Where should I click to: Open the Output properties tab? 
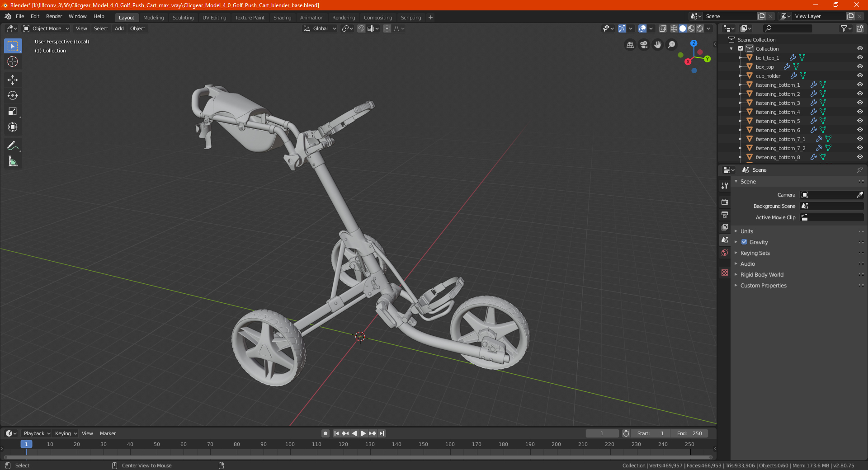pos(725,214)
